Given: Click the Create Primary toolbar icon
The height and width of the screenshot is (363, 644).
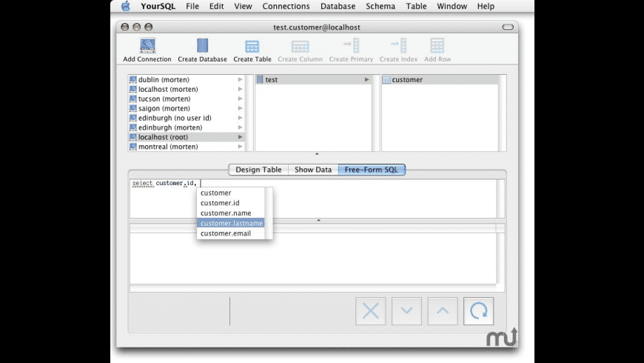Looking at the screenshot, I should (x=352, y=46).
